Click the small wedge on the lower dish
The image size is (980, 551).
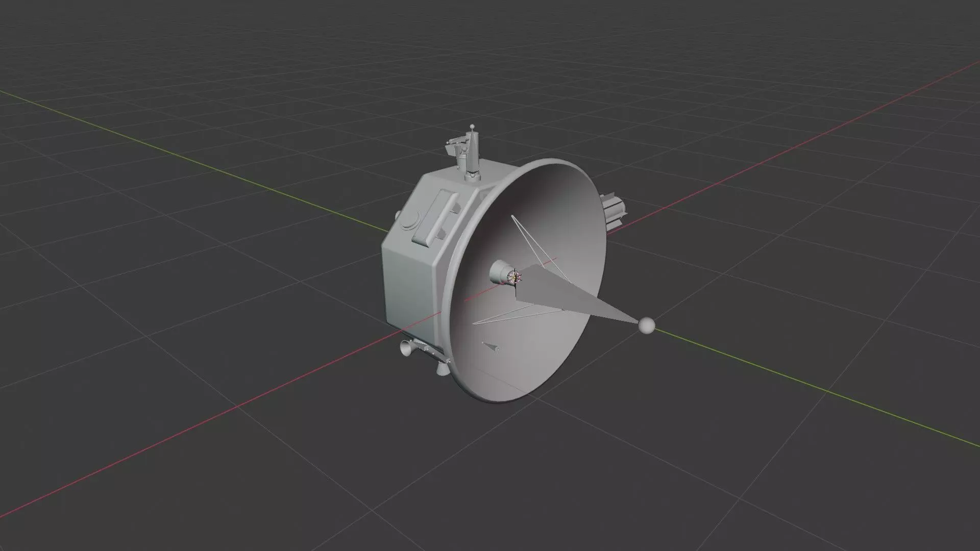point(491,346)
